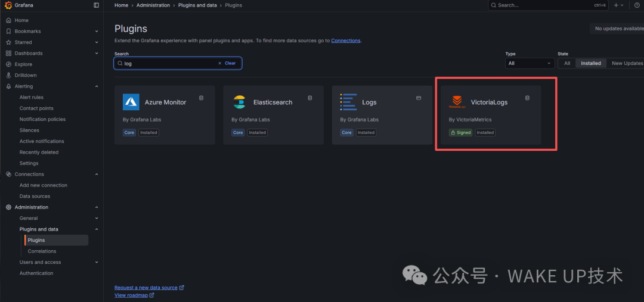This screenshot has height=302, width=644.
Task: Click the Home house icon in sidebar
Action: pos(8,20)
